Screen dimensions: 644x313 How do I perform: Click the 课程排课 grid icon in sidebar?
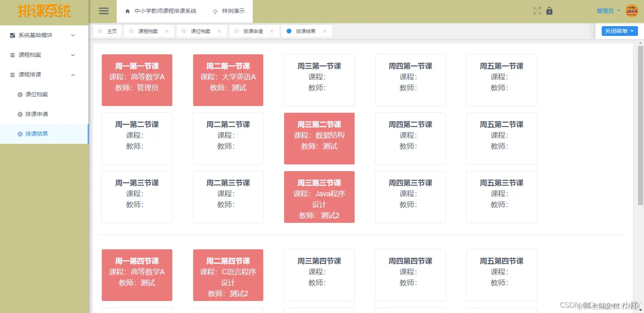point(12,75)
